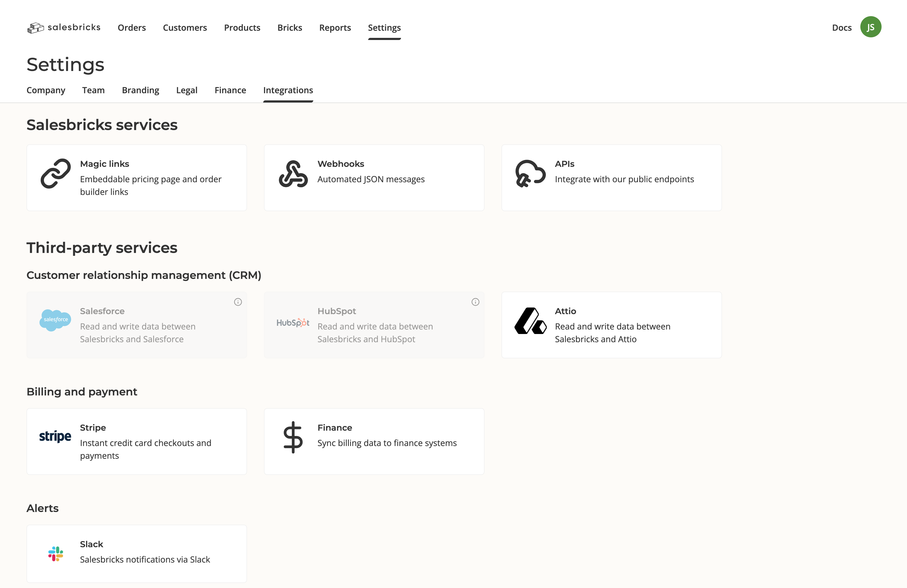The height and width of the screenshot is (588, 907).
Task: Open the Docs link
Action: (842, 28)
